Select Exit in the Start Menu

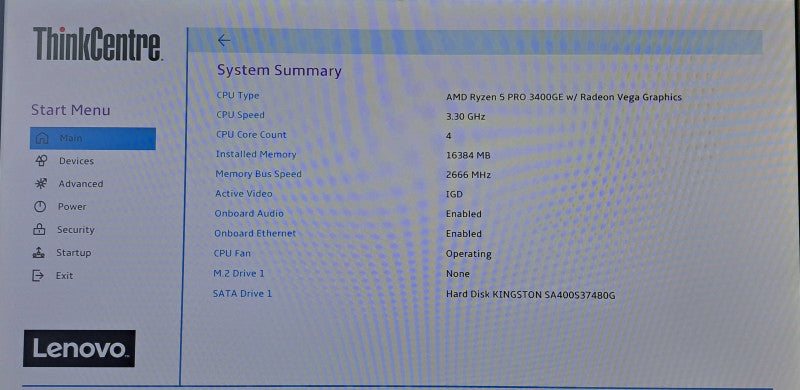pos(64,276)
